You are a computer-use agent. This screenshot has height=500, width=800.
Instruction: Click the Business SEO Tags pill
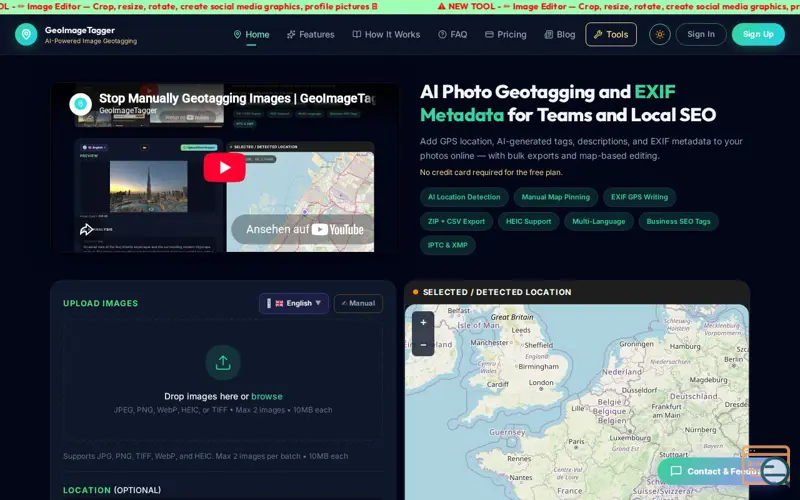[678, 221]
